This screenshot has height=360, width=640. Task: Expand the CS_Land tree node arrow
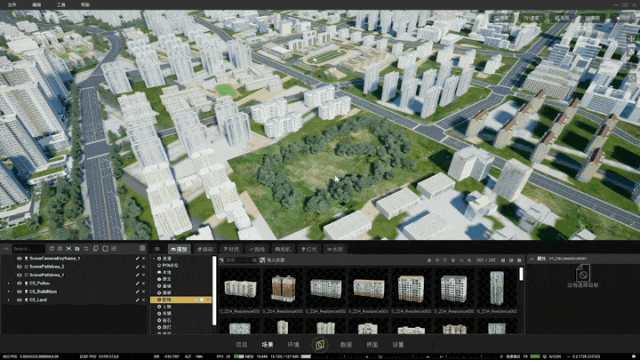[x=9, y=300]
